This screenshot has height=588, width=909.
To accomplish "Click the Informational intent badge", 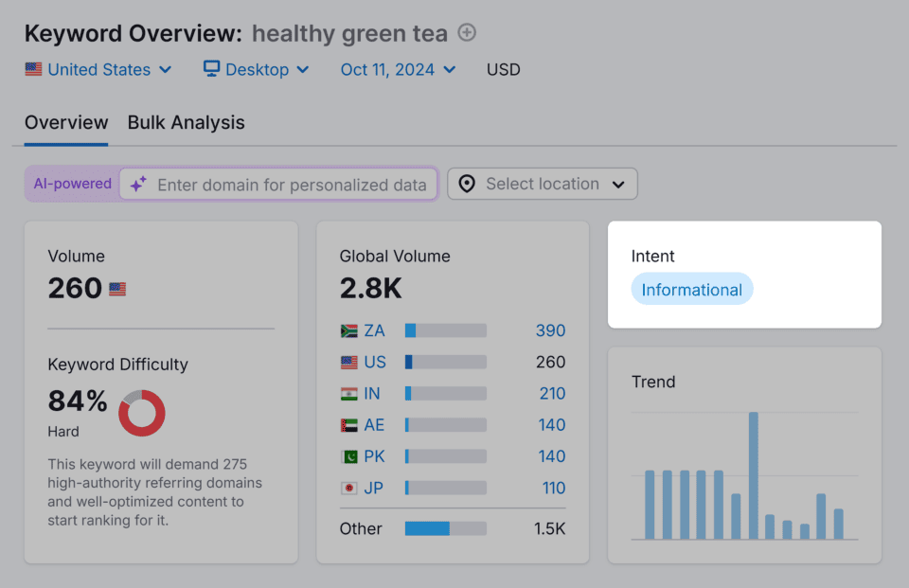I will tap(691, 290).
